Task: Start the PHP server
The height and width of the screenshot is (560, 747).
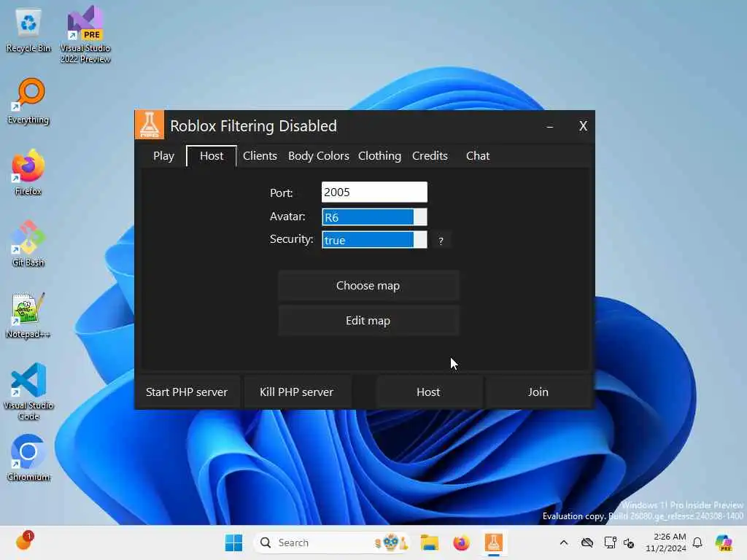Action: click(x=187, y=392)
